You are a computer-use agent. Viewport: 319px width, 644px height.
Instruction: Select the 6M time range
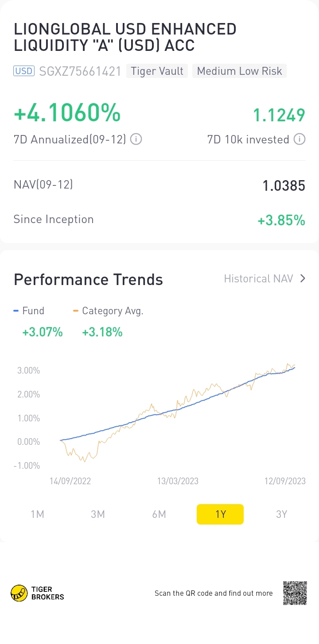click(x=159, y=514)
